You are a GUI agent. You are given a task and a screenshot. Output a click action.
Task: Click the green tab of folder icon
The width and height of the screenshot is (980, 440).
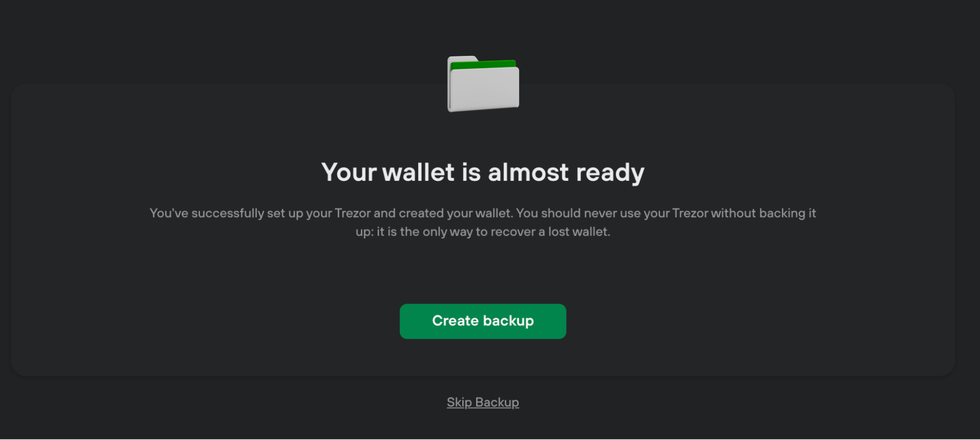coord(483,64)
